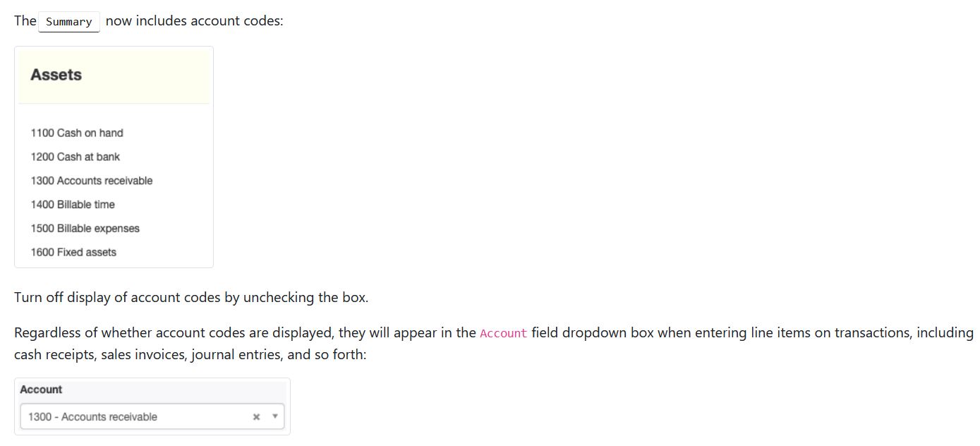Select the 1300 - Accounts receivable combo box
The image size is (980, 446).
152,416
